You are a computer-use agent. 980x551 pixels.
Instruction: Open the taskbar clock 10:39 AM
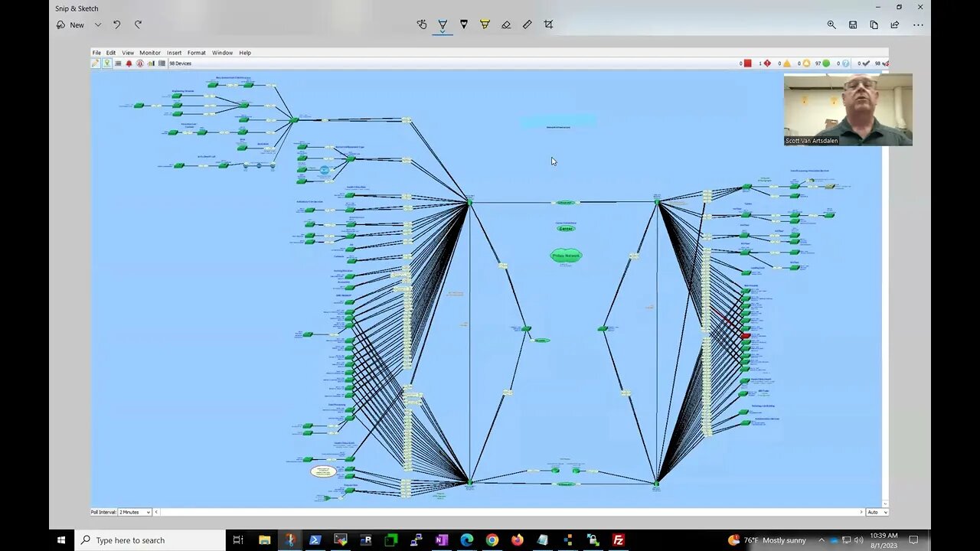[884, 540]
